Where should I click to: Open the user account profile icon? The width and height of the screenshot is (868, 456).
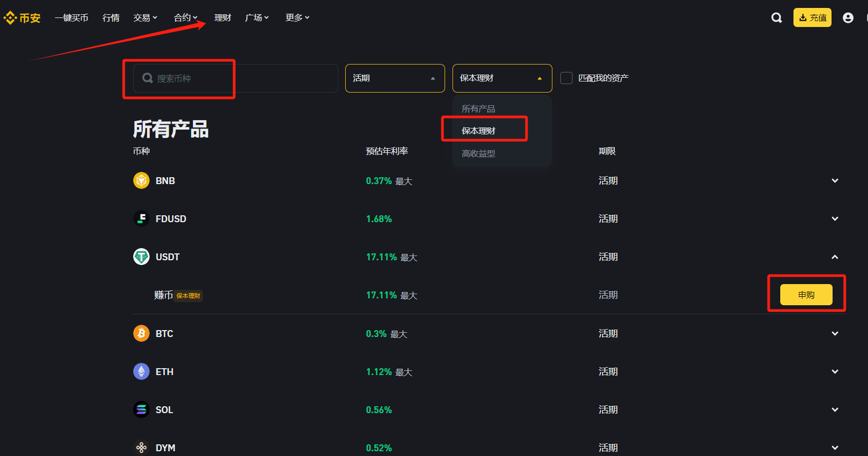coord(848,18)
